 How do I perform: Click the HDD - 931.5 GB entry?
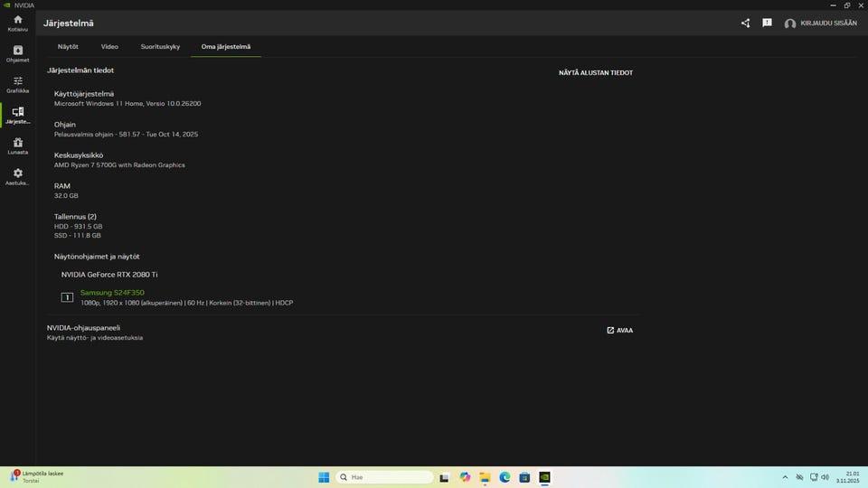click(x=78, y=226)
